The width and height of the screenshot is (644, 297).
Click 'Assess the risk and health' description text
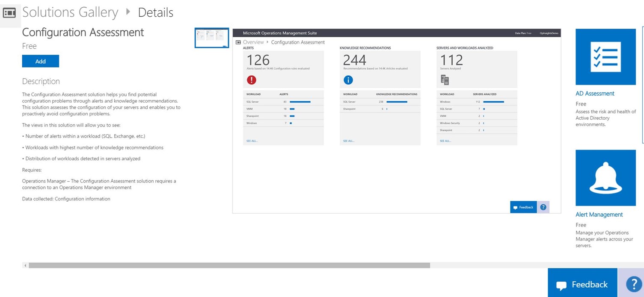[606, 118]
